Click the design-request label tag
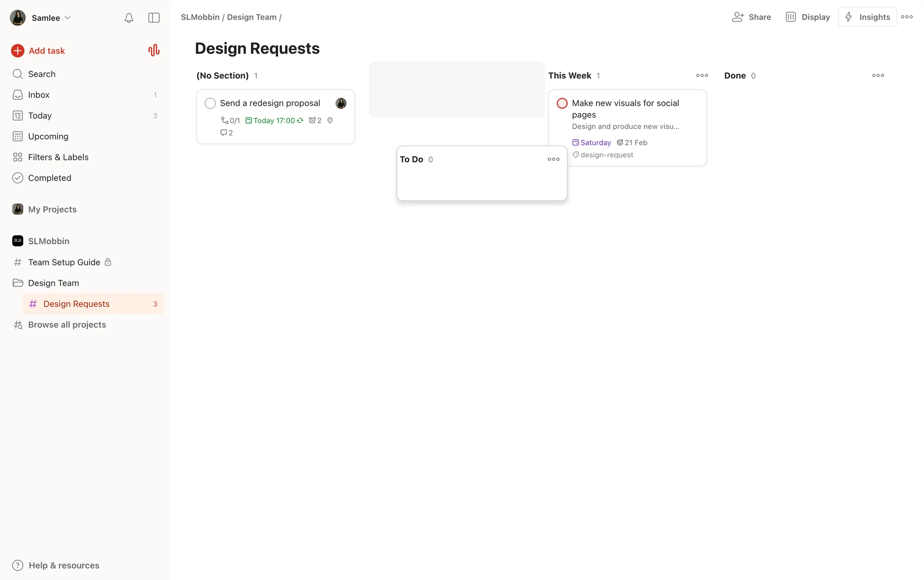 tap(606, 155)
